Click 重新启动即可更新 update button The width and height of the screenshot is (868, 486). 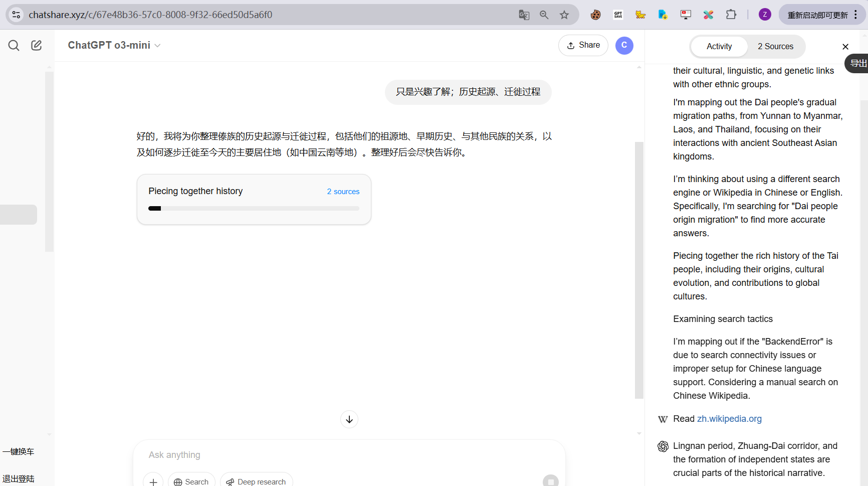[x=817, y=15]
